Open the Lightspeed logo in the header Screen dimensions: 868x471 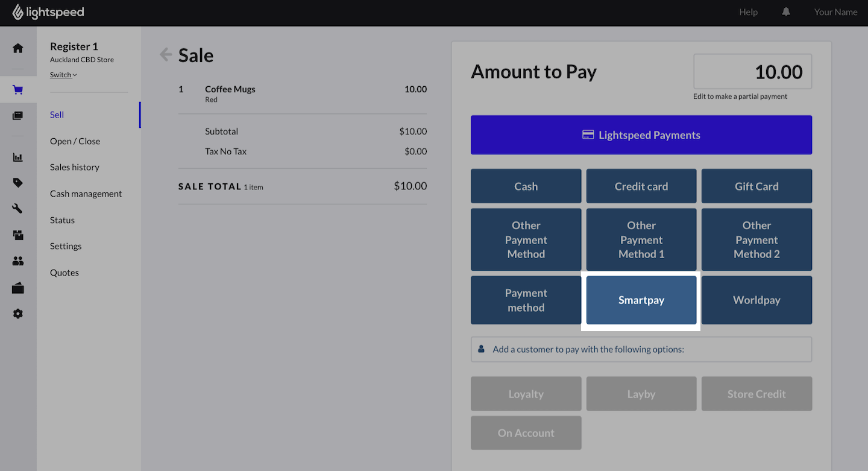coord(48,12)
